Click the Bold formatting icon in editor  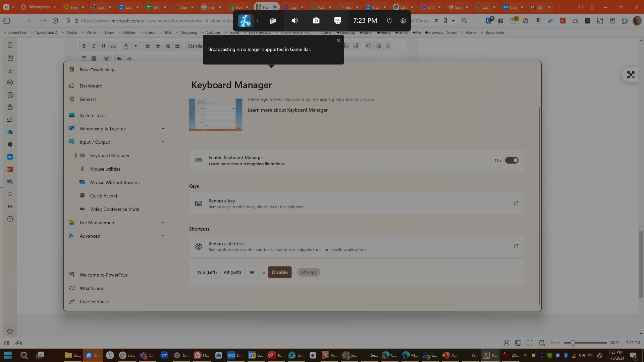pyautogui.click(x=84, y=46)
